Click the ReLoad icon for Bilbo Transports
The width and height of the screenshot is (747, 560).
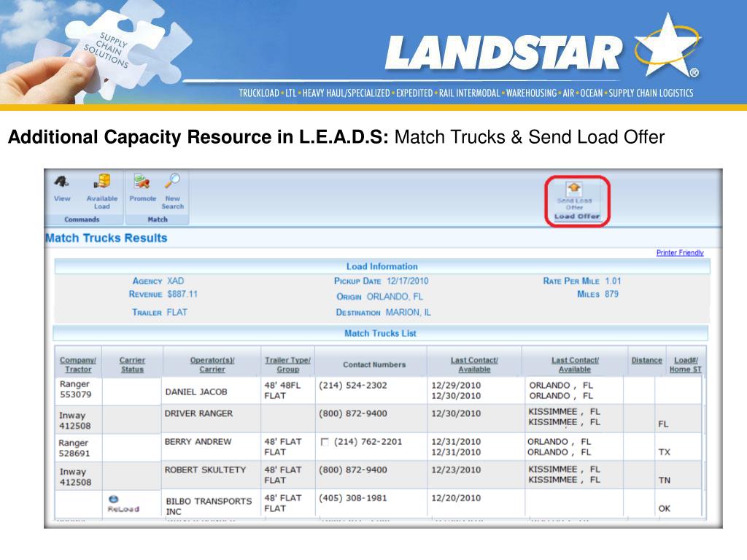[114, 499]
